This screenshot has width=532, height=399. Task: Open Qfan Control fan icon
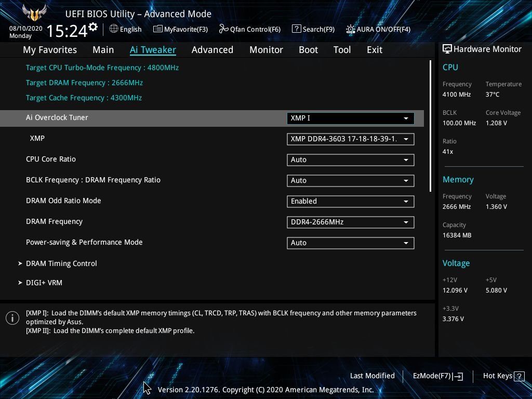point(223,29)
